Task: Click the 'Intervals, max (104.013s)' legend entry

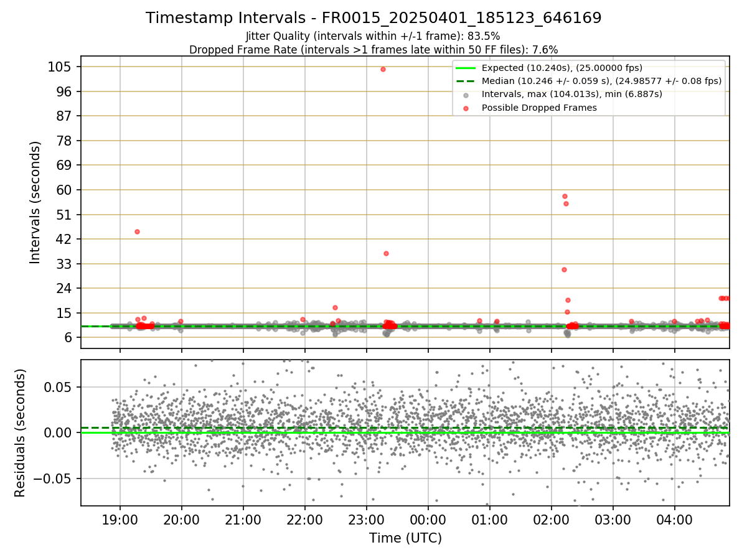Action: [572, 94]
